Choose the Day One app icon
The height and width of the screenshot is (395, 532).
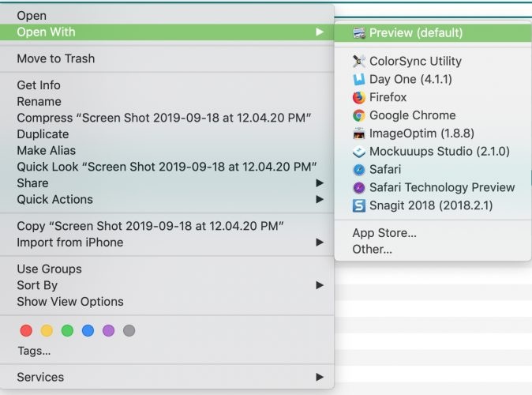point(359,79)
